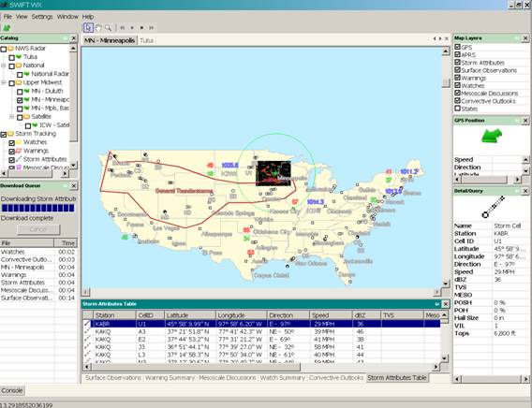Select the KABR U1 storm row
532x408 pixels.
pyautogui.click(x=261, y=324)
